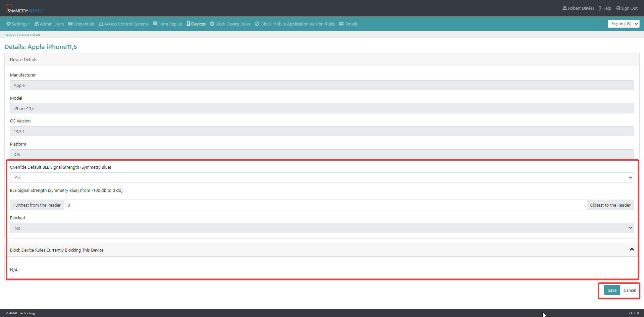Click the Device Details breadcrumb text
644x317 pixels.
(x=30, y=35)
